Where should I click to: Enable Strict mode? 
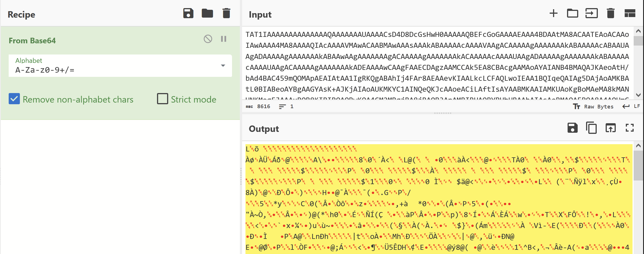(x=162, y=99)
